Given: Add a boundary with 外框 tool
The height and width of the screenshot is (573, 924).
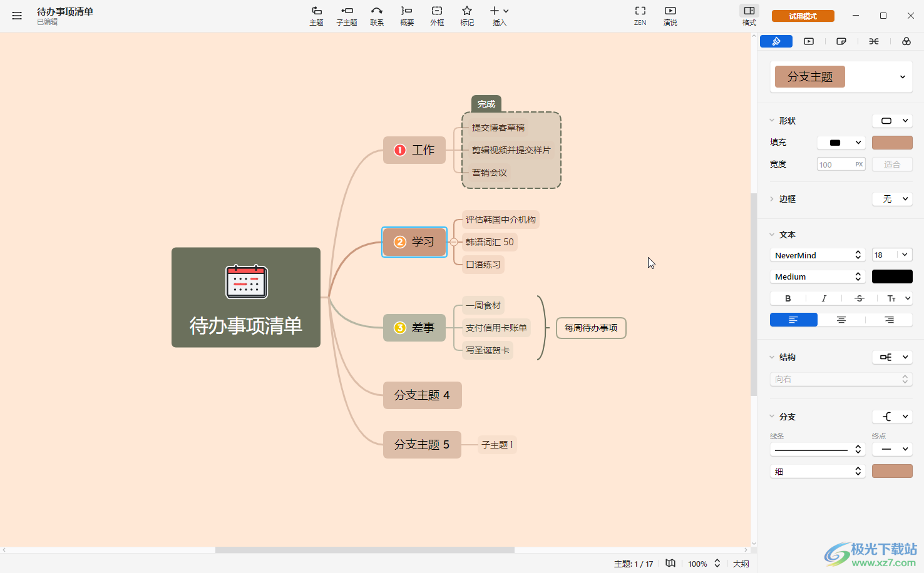Looking at the screenshot, I should point(437,16).
